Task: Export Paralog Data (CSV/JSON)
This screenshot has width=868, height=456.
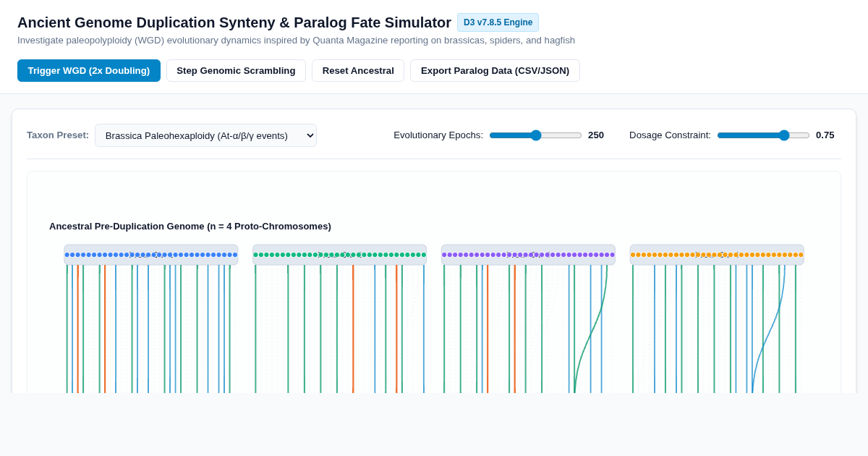Action: [495, 70]
